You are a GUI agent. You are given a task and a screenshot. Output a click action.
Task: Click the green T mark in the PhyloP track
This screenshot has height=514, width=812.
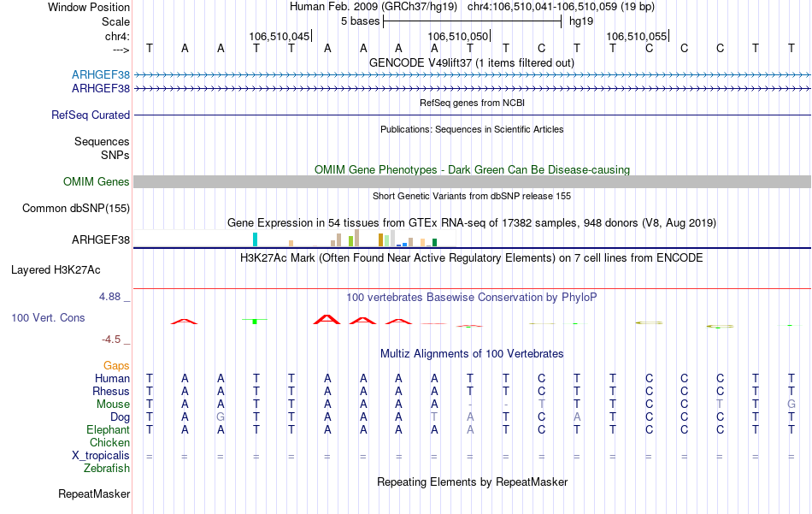(255, 322)
